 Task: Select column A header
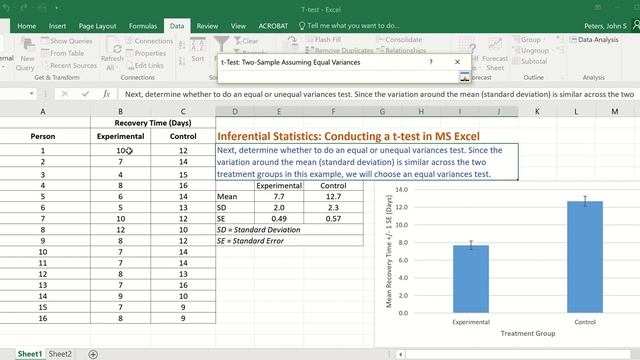tap(42, 111)
